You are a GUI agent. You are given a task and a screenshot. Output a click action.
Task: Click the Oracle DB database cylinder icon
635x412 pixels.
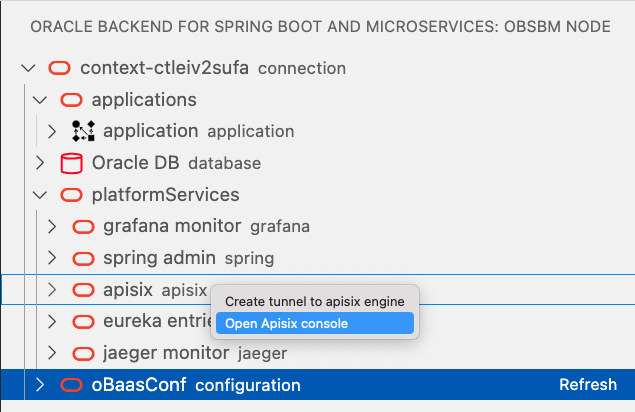(71, 163)
